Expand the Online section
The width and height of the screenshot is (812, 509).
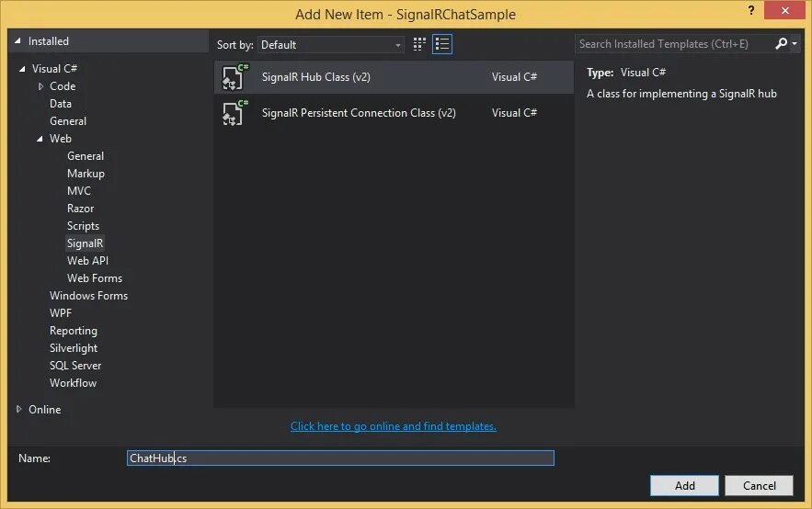[x=18, y=409]
